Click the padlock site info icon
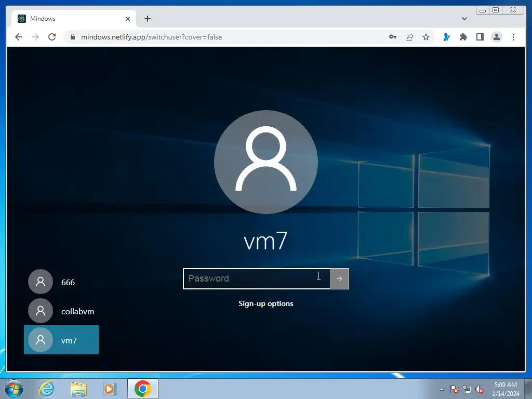 pos(73,37)
